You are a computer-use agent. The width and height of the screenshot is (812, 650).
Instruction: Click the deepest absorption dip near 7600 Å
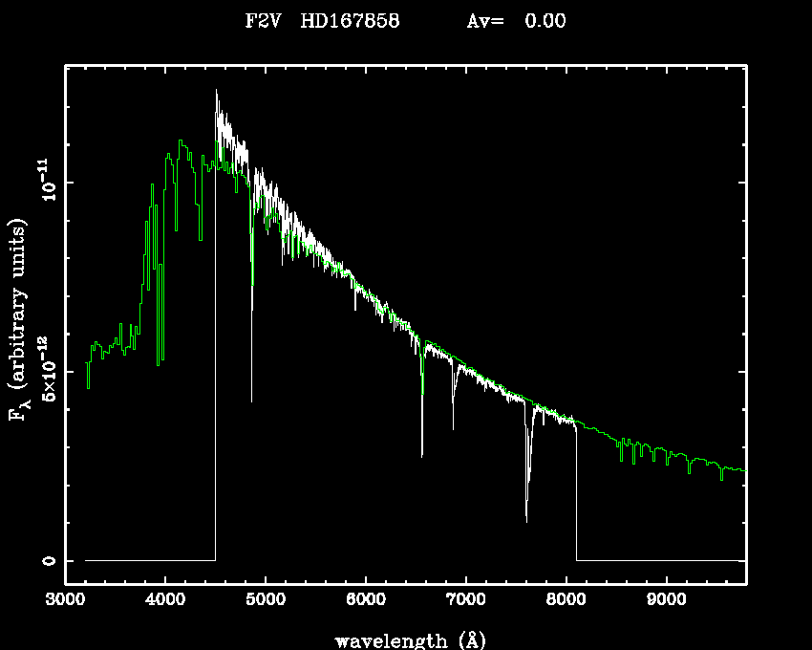(x=526, y=519)
